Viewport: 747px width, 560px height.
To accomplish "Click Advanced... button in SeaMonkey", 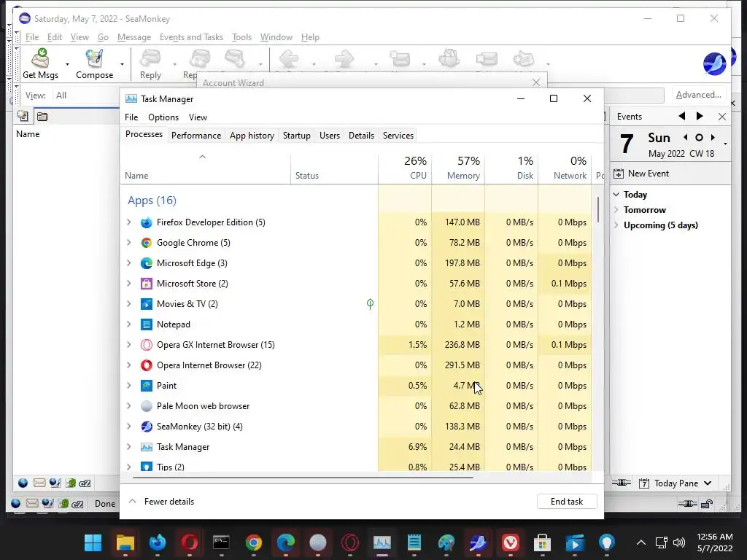I will 698,95.
